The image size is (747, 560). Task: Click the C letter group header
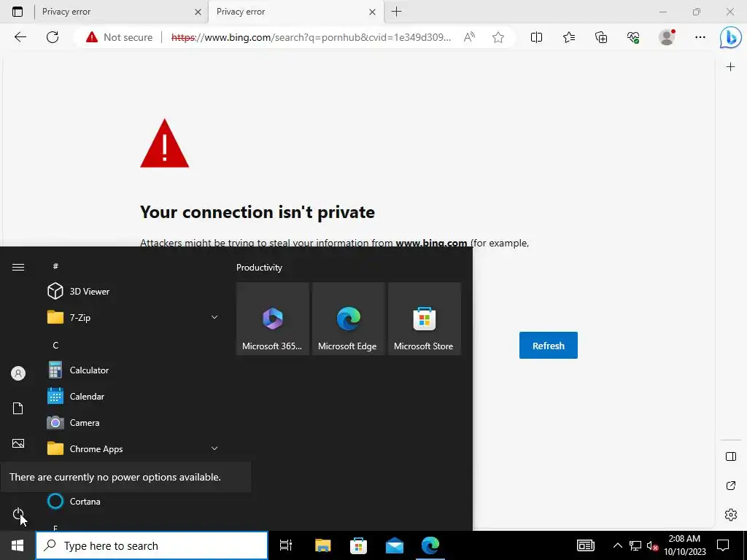(x=55, y=345)
